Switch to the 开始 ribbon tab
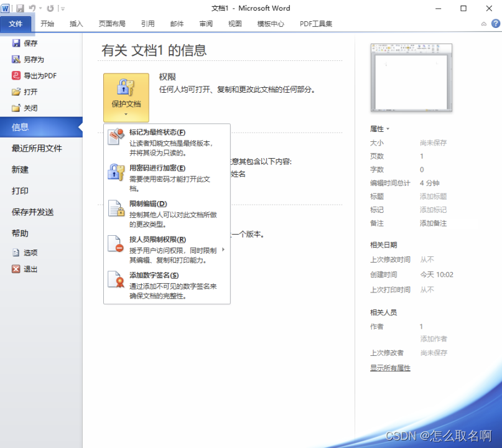This screenshot has height=448, width=502. tap(47, 24)
